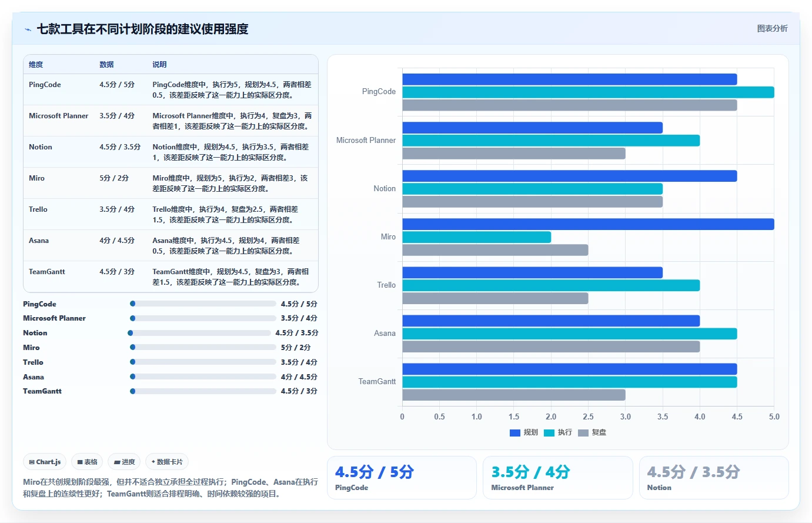Click Miro 执行 bar in chart

(x=476, y=237)
